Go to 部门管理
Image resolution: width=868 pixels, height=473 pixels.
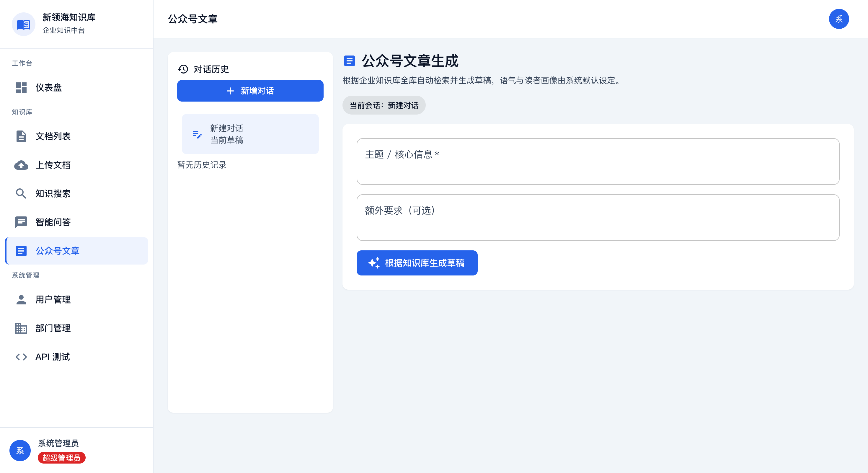(77, 328)
